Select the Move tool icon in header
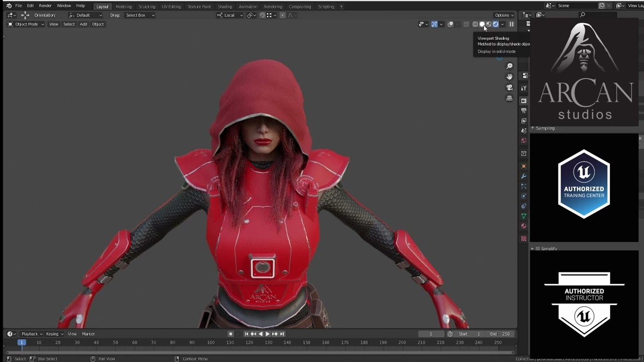 tap(25, 15)
